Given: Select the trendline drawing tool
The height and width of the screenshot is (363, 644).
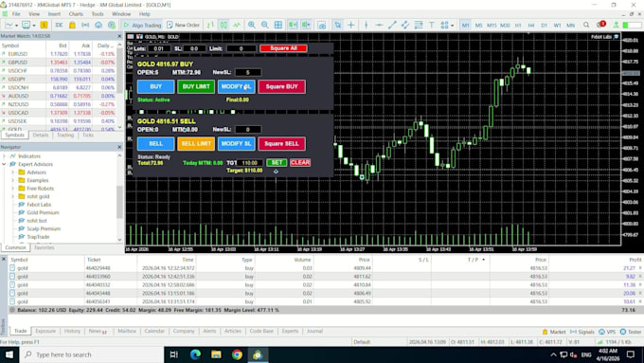Looking at the screenshot, I should 392,25.
